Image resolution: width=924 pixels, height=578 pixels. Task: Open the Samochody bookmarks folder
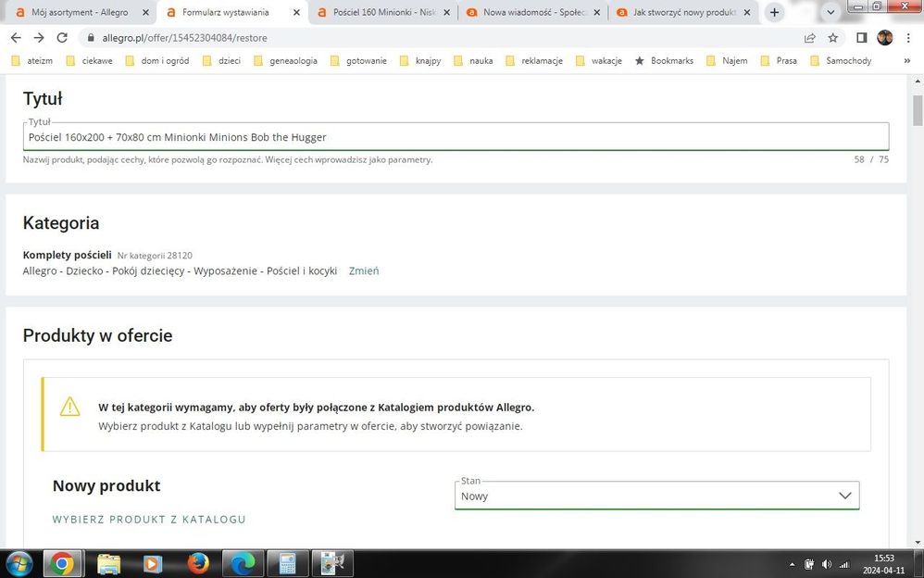coord(842,61)
